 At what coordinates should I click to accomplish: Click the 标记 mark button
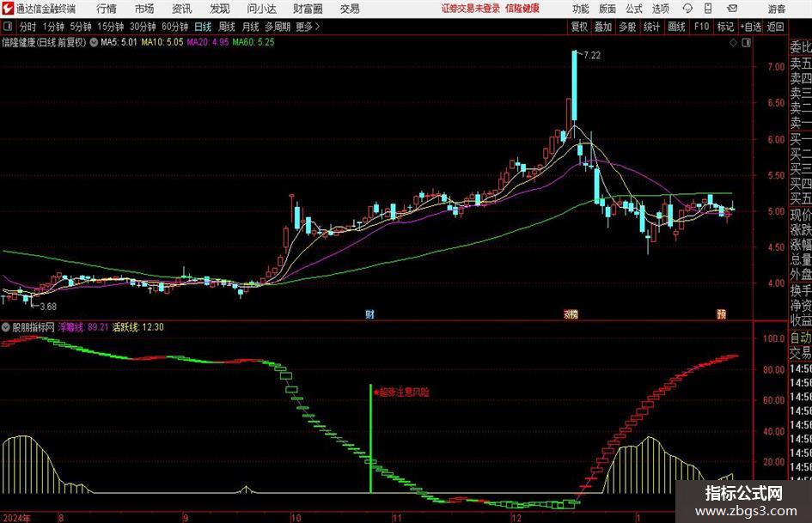pyautogui.click(x=725, y=27)
